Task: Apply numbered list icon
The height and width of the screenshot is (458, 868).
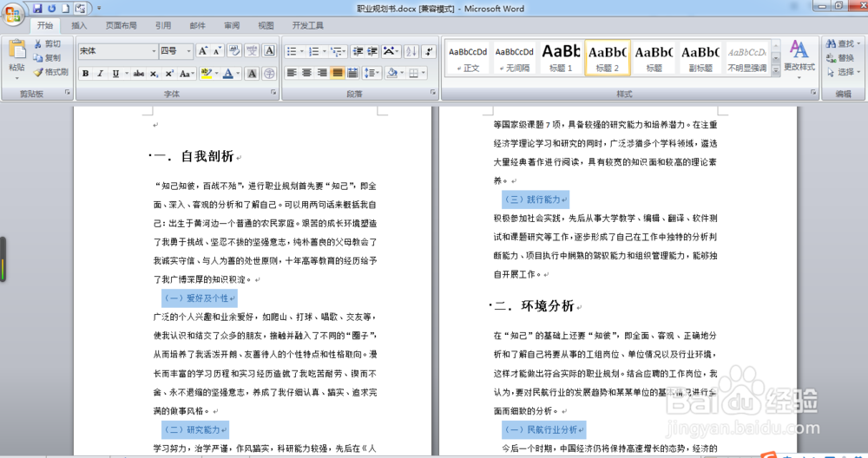Action: point(316,51)
